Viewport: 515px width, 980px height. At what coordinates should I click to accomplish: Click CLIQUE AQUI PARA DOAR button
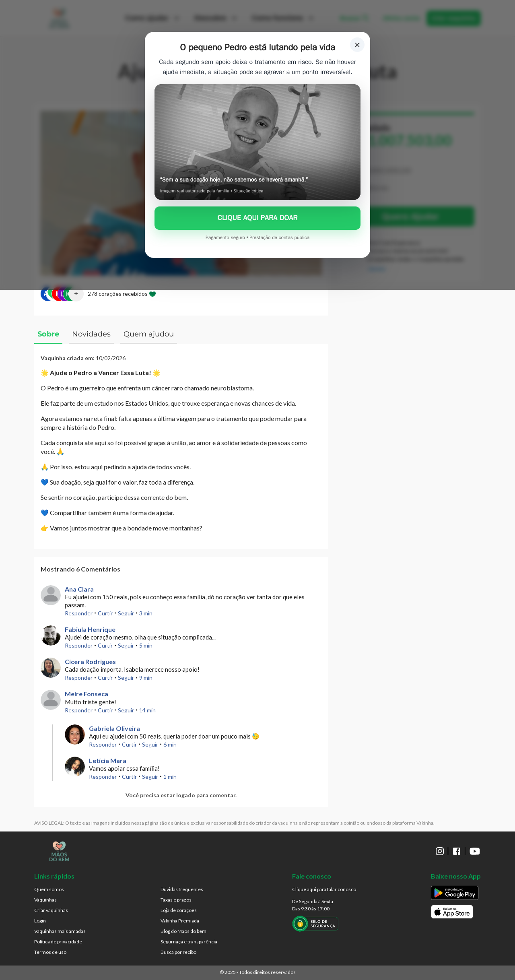[257, 218]
